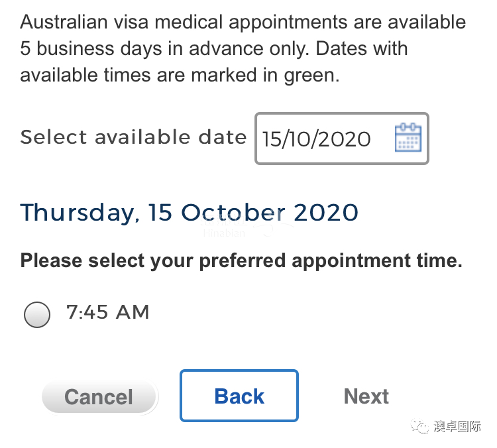Go back with the Back button

click(239, 396)
